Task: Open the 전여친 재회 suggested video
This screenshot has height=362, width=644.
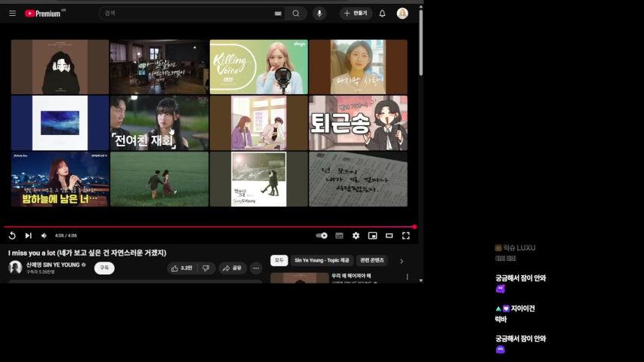Action: pyautogui.click(x=159, y=123)
